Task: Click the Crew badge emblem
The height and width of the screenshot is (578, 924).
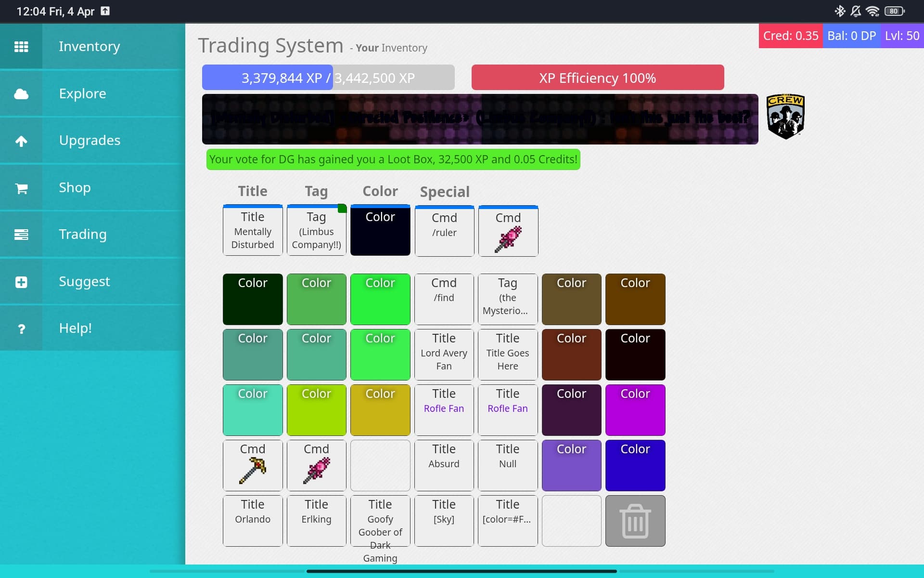Action: [785, 117]
